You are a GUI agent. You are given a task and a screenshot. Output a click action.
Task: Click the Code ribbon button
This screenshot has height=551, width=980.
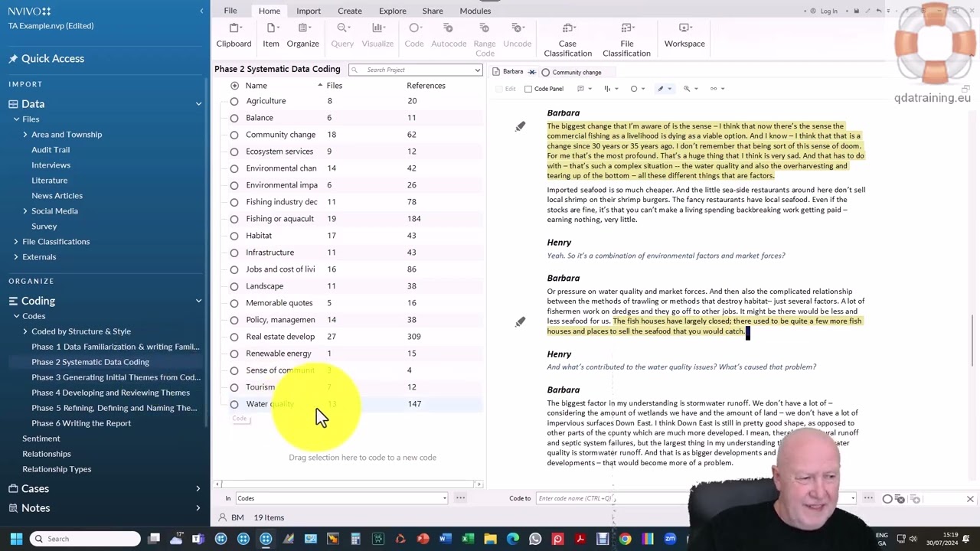click(x=414, y=36)
